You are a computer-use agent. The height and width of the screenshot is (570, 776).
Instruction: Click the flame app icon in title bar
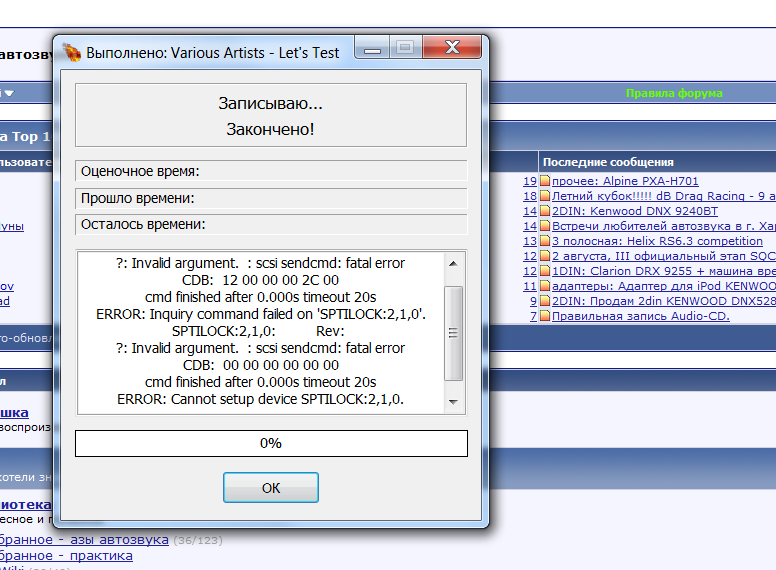[72, 52]
